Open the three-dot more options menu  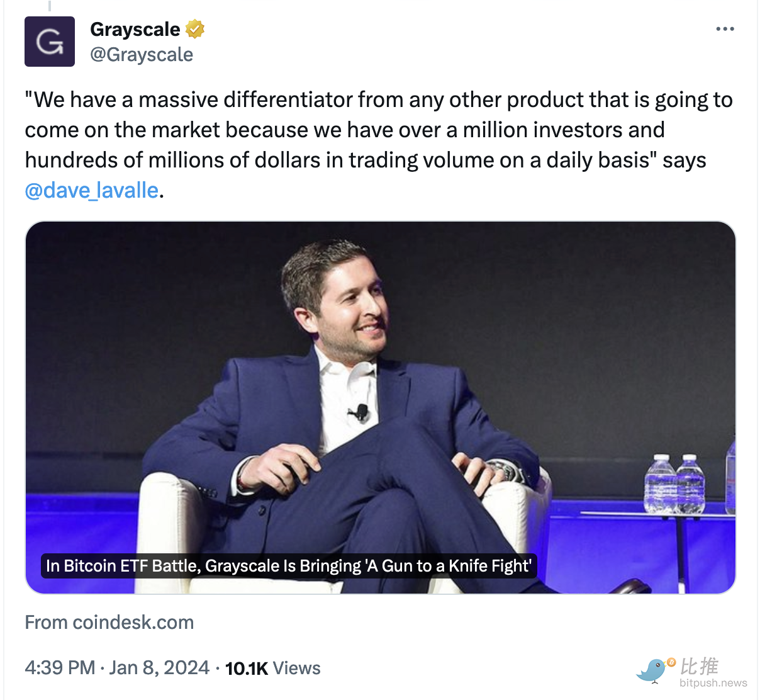(x=725, y=29)
